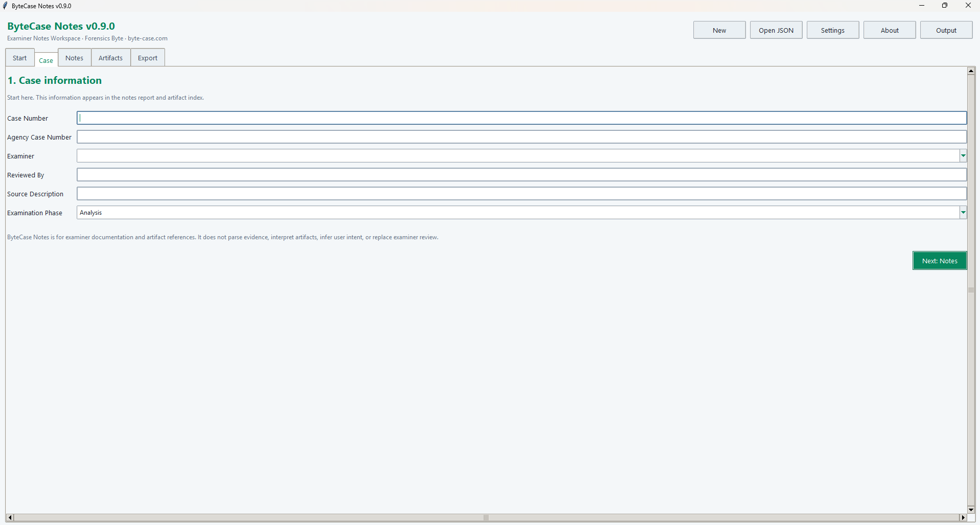Click the 'ByteCase Notes v0.9.0' header title
Image resolution: width=980 pixels, height=525 pixels.
pyautogui.click(x=61, y=26)
